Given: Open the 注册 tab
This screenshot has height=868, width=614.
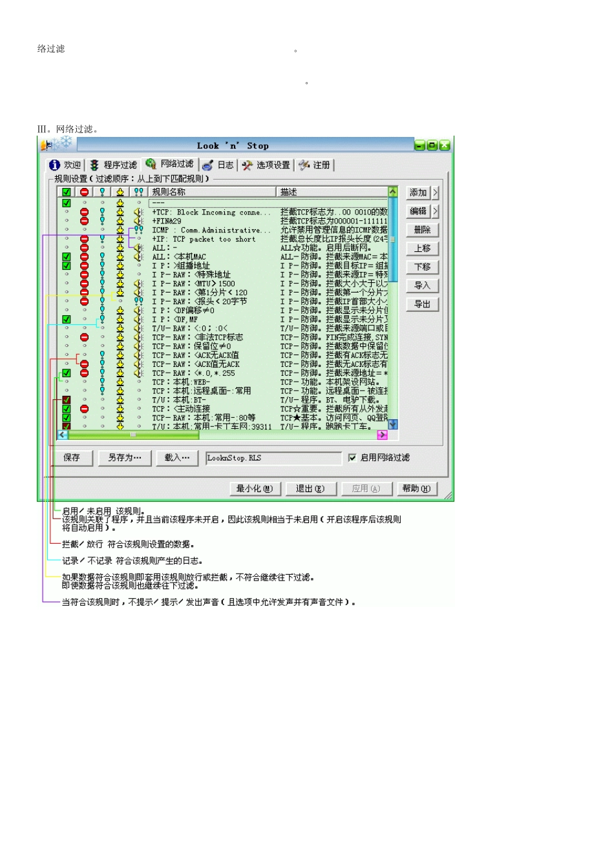Looking at the screenshot, I should click(315, 165).
